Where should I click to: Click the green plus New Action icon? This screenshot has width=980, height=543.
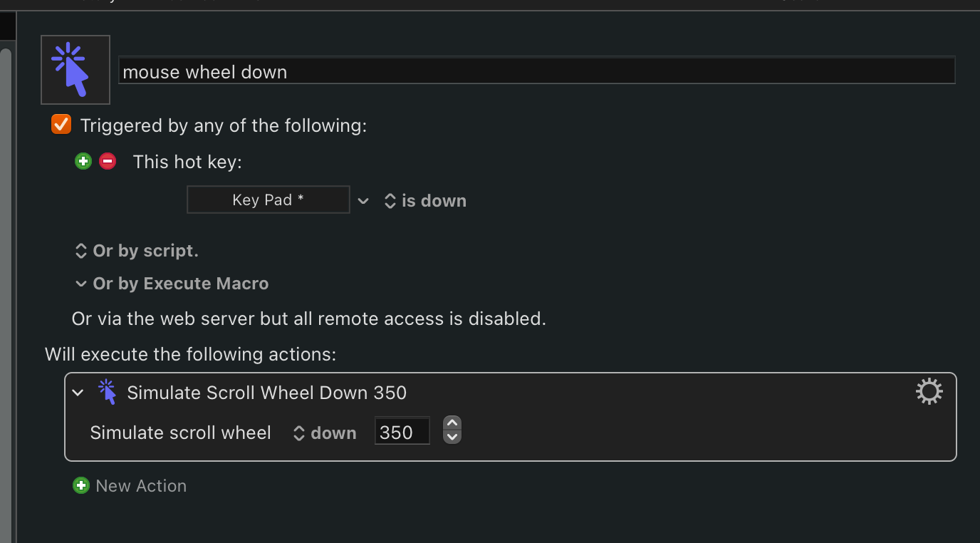coord(81,486)
